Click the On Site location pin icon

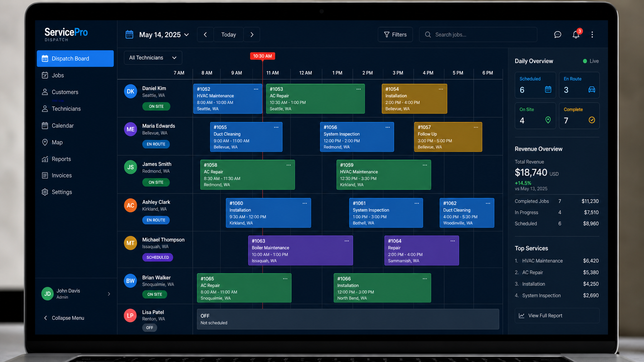[x=548, y=120]
